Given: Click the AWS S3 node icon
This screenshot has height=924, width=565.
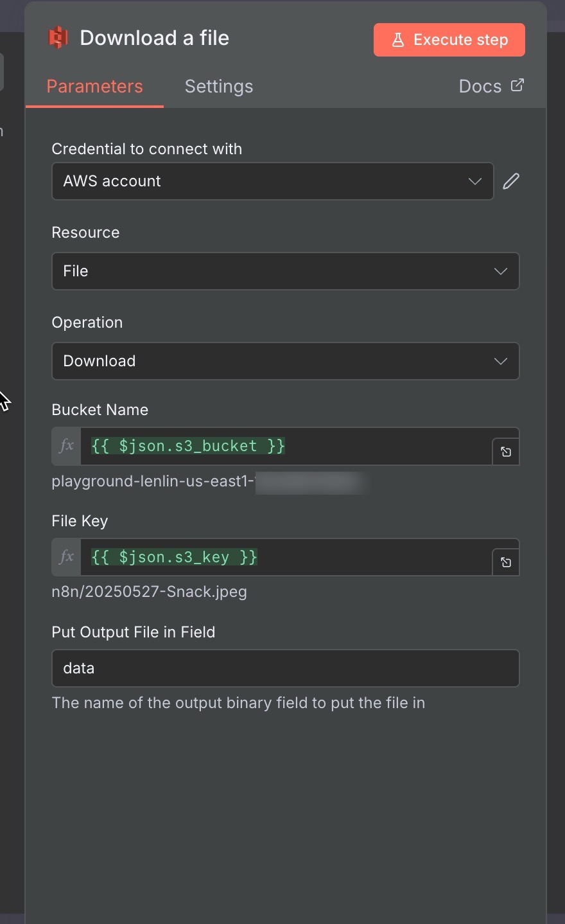Looking at the screenshot, I should click(x=58, y=38).
